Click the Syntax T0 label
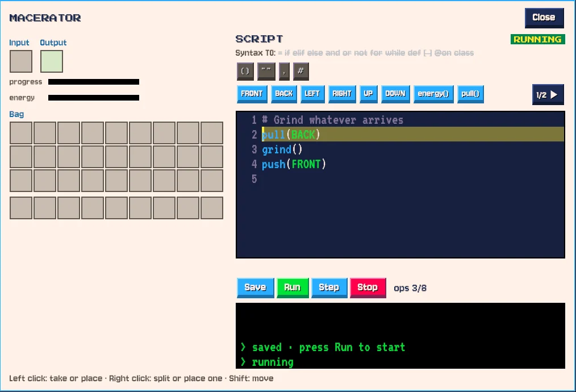Viewport: 576px width, 392px height. (255, 53)
